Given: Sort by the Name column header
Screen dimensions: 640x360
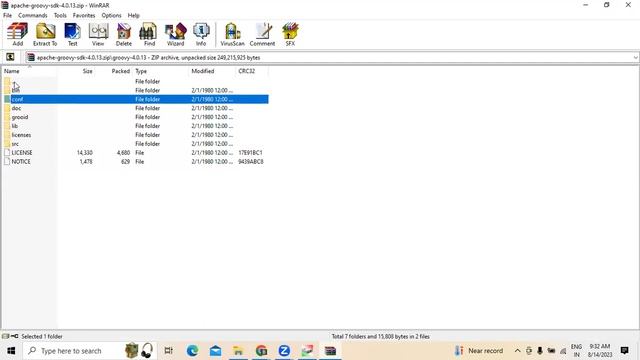Looking at the screenshot, I should (x=29, y=71).
